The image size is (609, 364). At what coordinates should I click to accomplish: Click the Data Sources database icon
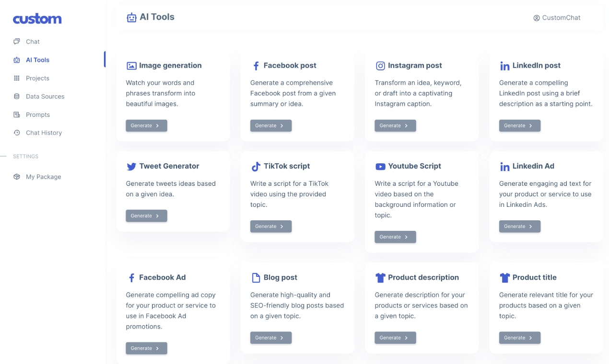pyautogui.click(x=17, y=96)
